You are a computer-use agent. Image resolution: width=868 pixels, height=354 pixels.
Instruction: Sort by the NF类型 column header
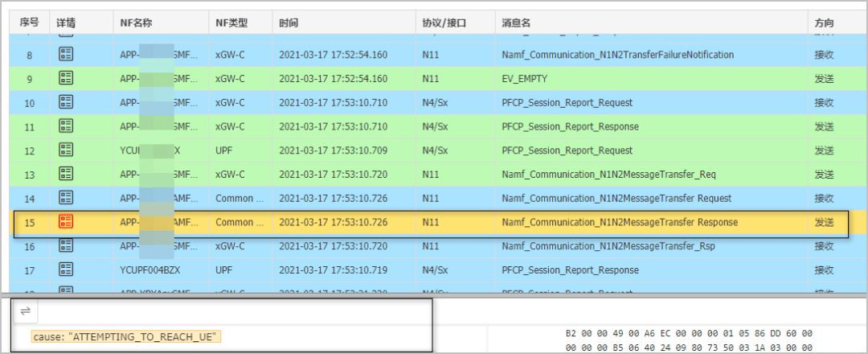tap(231, 23)
